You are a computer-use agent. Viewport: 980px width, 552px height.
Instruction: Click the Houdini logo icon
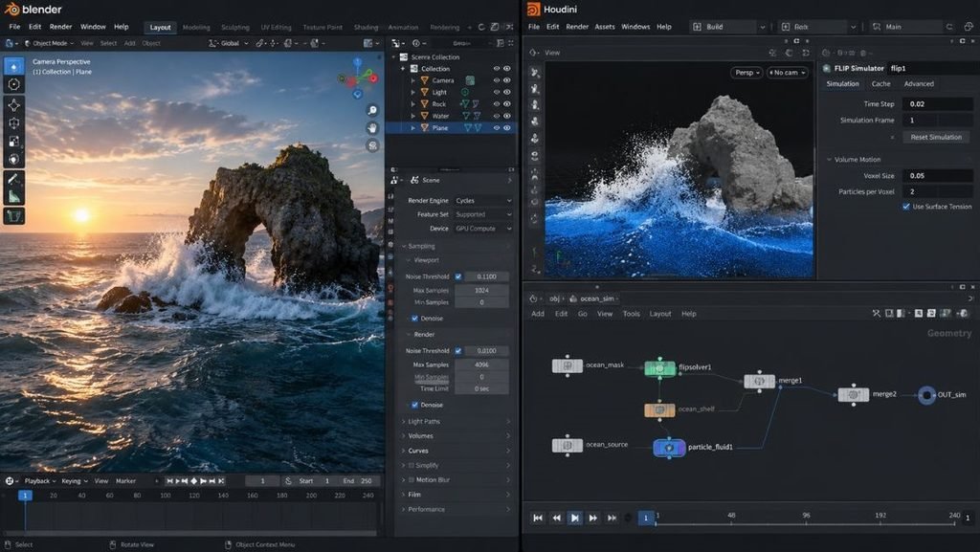click(533, 10)
